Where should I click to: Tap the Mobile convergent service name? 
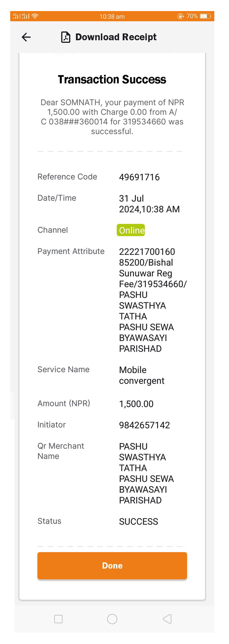[x=142, y=375]
